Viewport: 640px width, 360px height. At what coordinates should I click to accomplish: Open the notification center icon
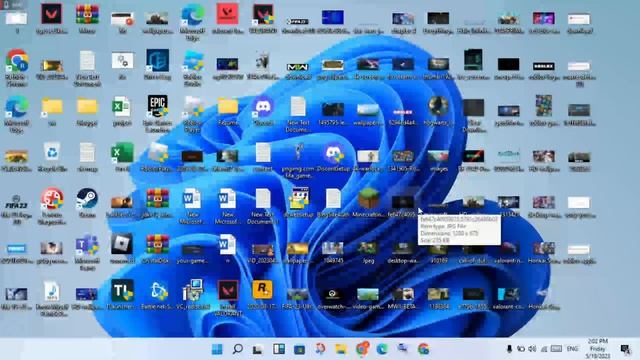[x=625, y=349]
